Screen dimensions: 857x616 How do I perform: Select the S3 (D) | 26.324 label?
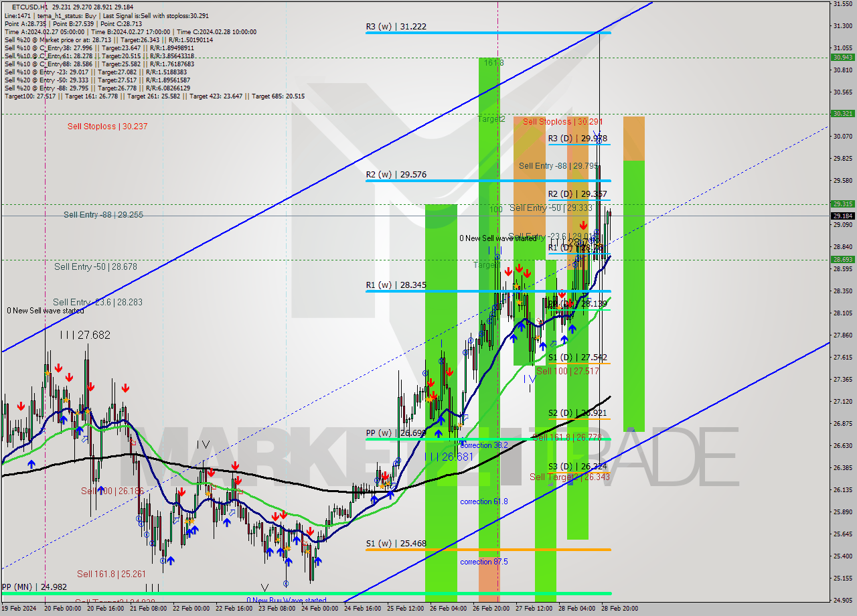(x=577, y=467)
